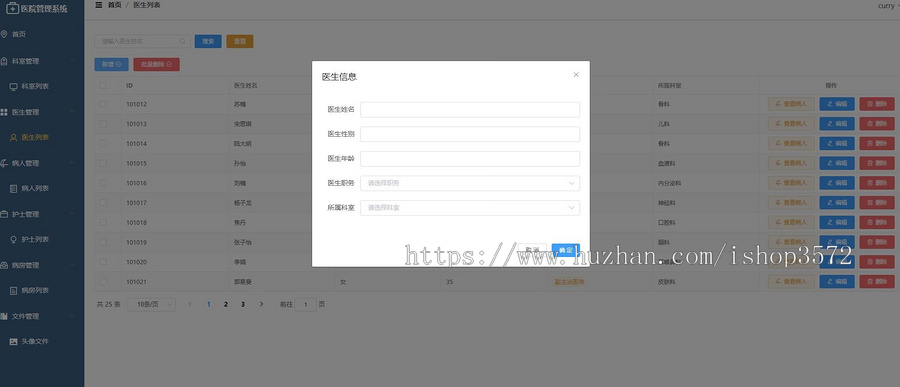Click the 新增 add button
900x387 pixels.
[111, 64]
